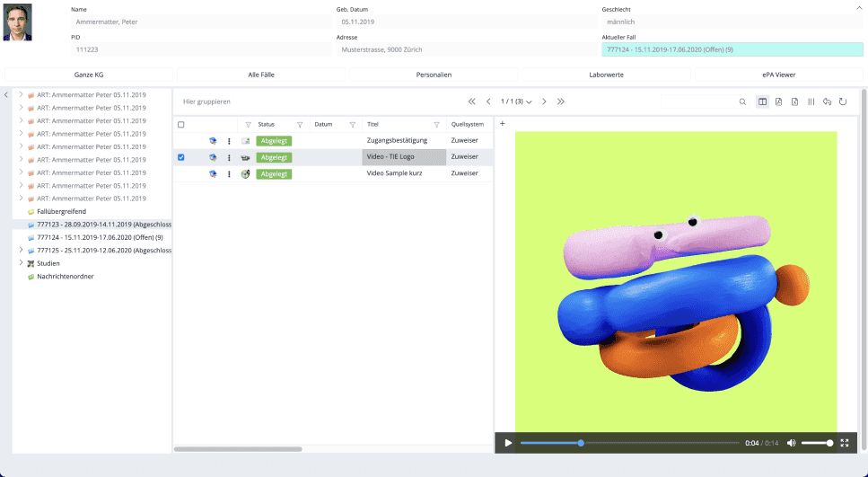Go to the previous results page
Screen dimensions: 868x477
coord(488,102)
